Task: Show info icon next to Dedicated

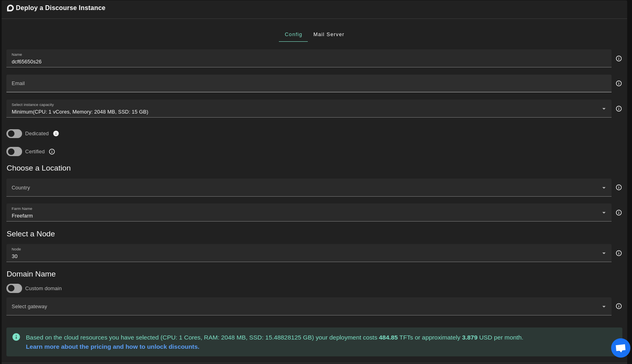Action: click(x=56, y=134)
